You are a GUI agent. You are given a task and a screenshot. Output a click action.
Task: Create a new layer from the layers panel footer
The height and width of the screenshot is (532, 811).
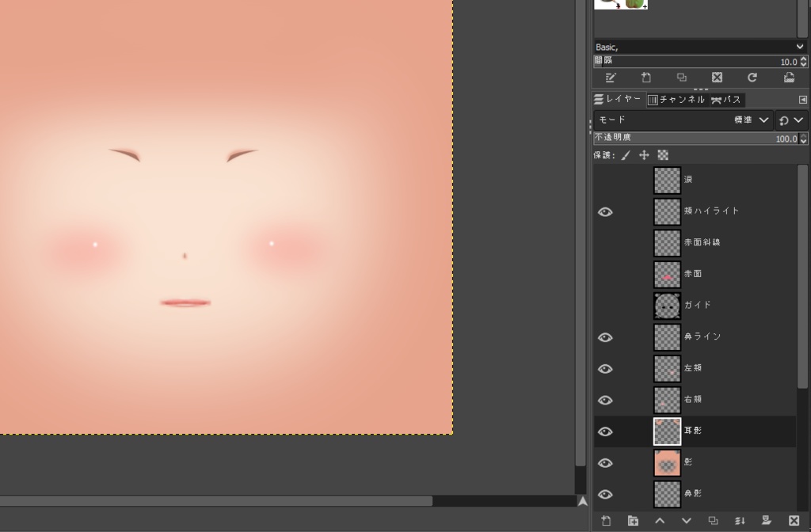tap(606, 521)
